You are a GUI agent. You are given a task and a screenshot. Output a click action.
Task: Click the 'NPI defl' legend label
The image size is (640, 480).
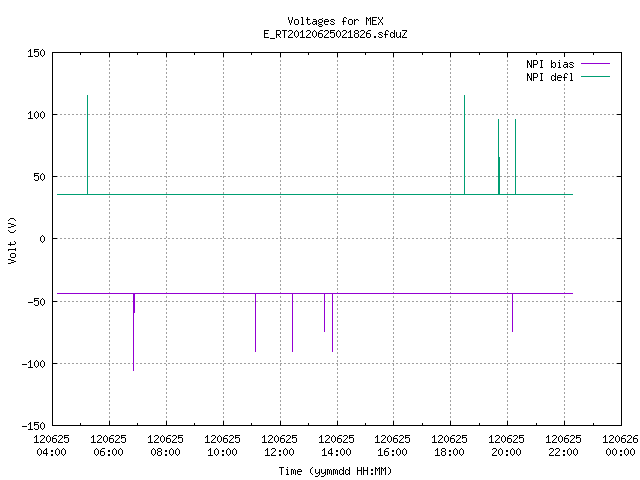(550, 77)
